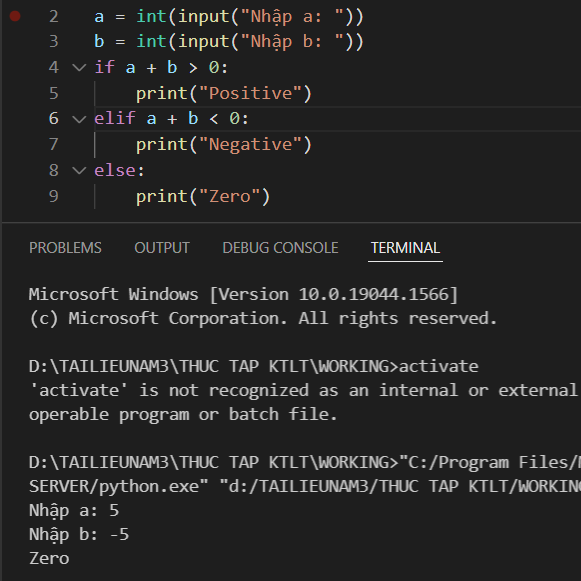The height and width of the screenshot is (581, 581).
Task: Click line number 3 in the gutter
Action: pyautogui.click(x=54, y=42)
